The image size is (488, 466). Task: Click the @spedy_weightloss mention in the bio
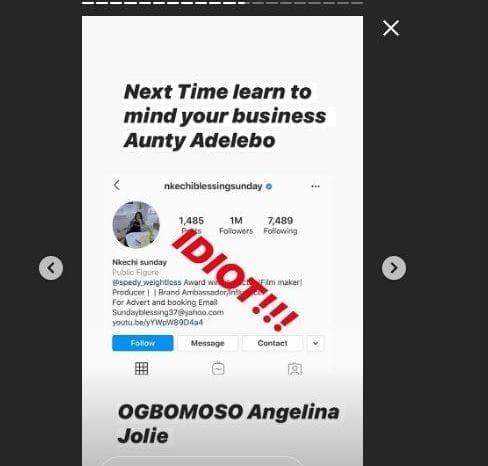[147, 283]
